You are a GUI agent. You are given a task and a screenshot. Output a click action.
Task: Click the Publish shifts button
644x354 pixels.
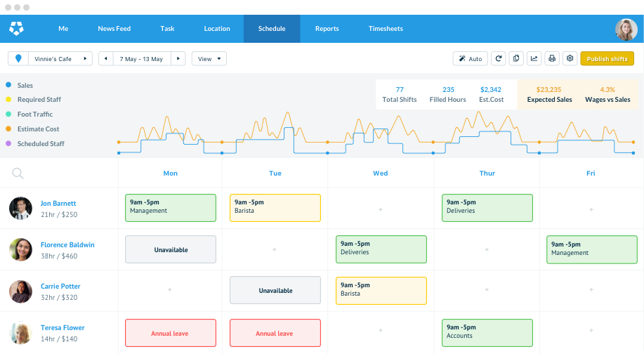coord(607,59)
